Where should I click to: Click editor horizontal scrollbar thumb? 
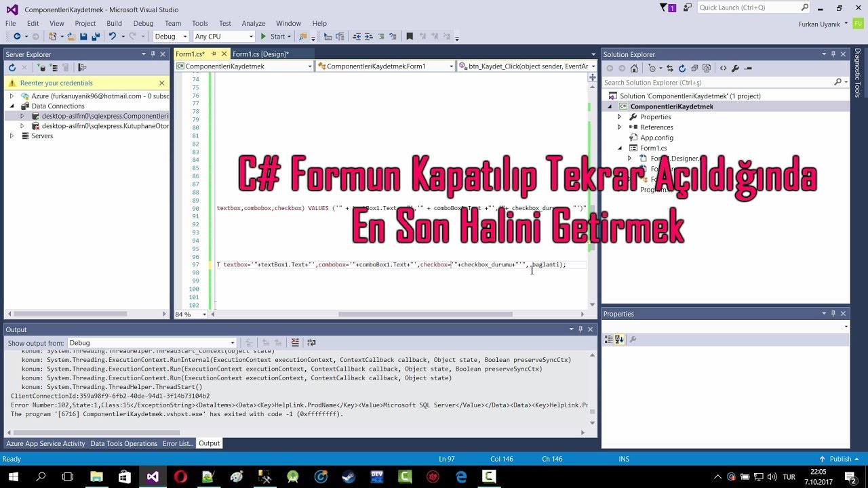[425, 314]
